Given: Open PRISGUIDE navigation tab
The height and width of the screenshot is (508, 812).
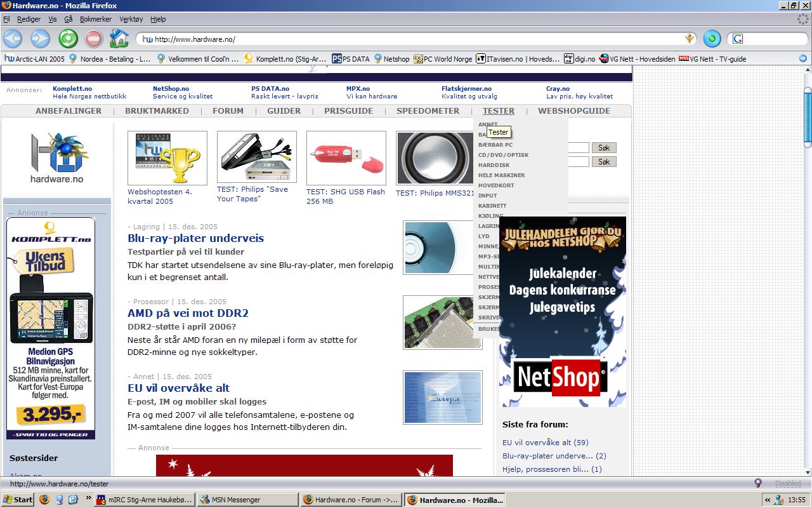Looking at the screenshot, I should (x=348, y=110).
